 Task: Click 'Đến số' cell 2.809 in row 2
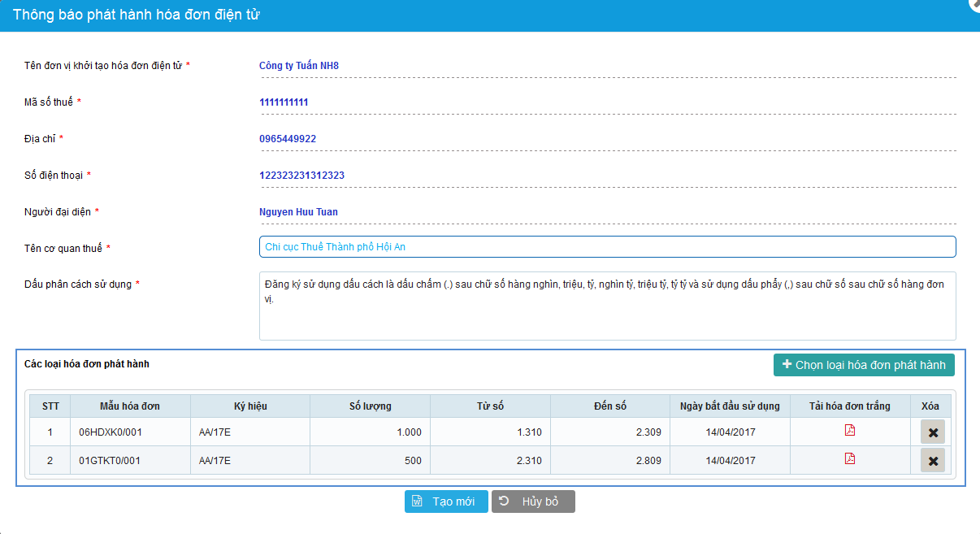pos(649,461)
